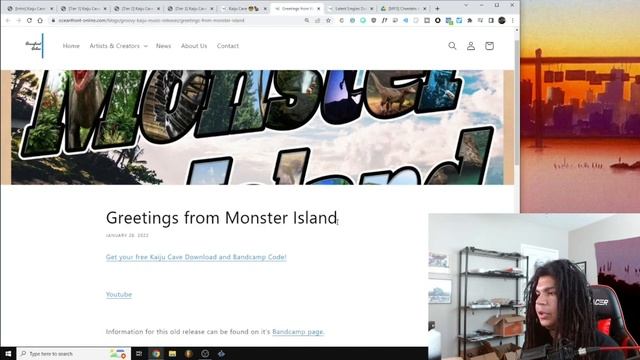640x360 pixels.
Task: Click the browser back arrow
Action: (x=8, y=20)
